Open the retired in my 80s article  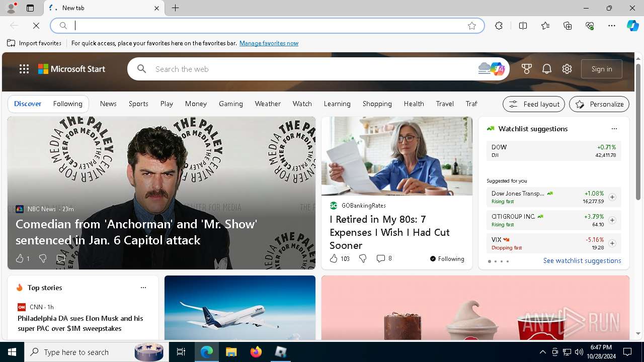(389, 232)
